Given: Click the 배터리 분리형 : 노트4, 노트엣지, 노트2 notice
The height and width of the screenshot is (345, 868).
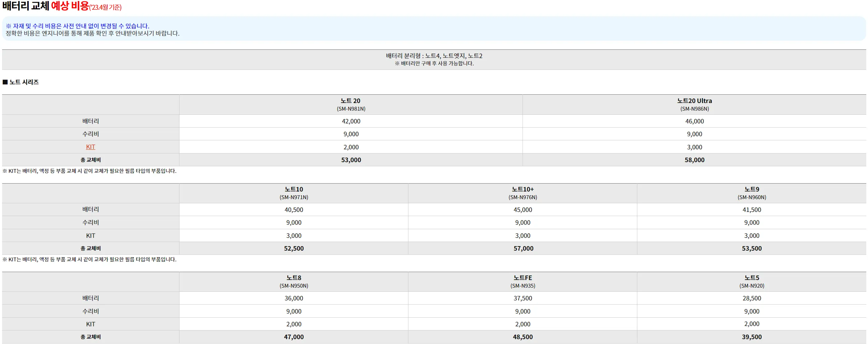Looking at the screenshot, I should pyautogui.click(x=434, y=56).
